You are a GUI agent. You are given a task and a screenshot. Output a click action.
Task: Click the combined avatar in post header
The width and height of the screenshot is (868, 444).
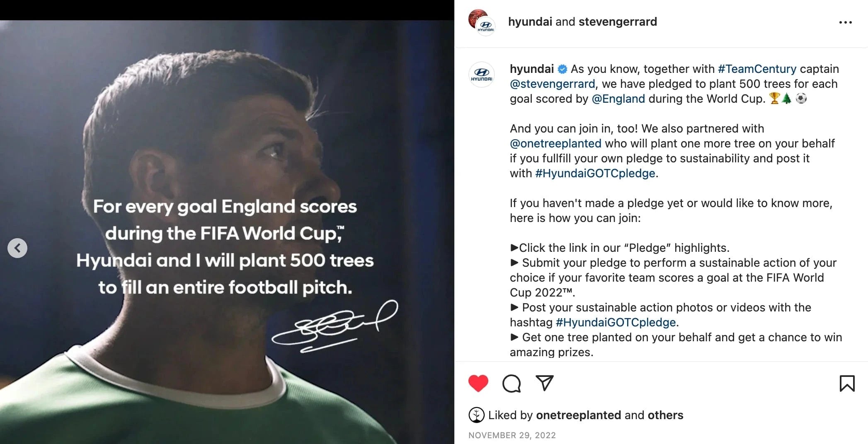point(481,22)
